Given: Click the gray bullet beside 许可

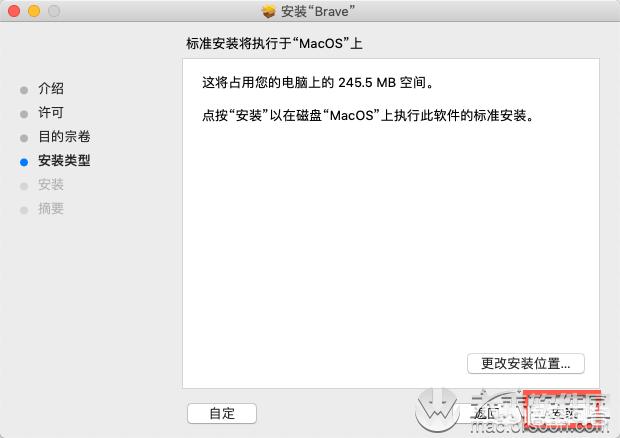Looking at the screenshot, I should (x=24, y=114).
